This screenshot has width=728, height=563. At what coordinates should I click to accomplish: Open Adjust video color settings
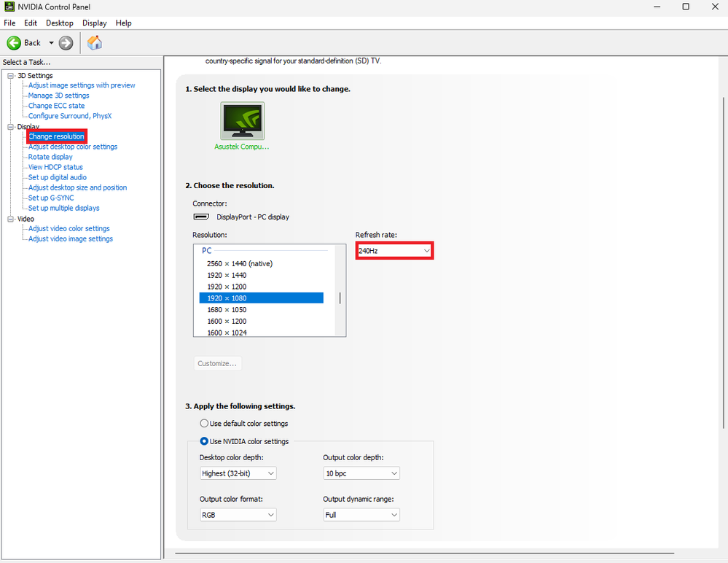point(69,228)
